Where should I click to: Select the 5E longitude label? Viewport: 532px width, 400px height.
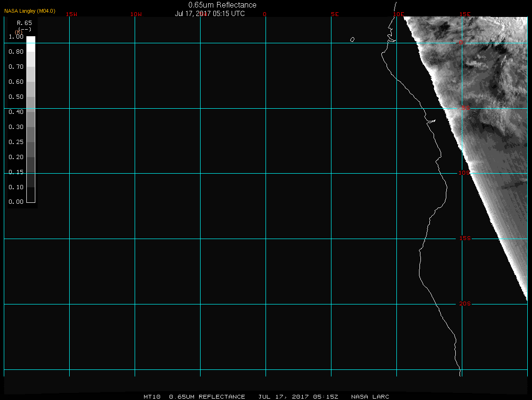[x=335, y=14]
